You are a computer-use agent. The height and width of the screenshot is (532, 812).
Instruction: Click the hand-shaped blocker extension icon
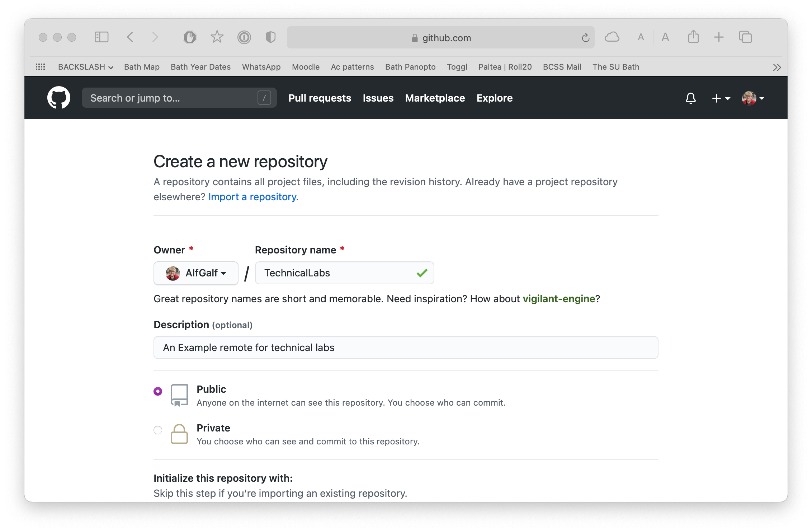point(190,37)
